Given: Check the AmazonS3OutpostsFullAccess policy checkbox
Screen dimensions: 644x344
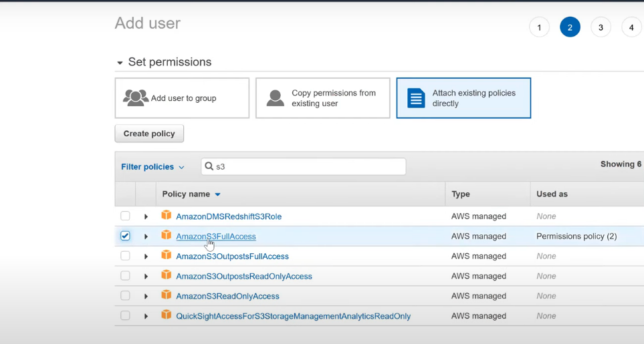Looking at the screenshot, I should click(x=125, y=256).
